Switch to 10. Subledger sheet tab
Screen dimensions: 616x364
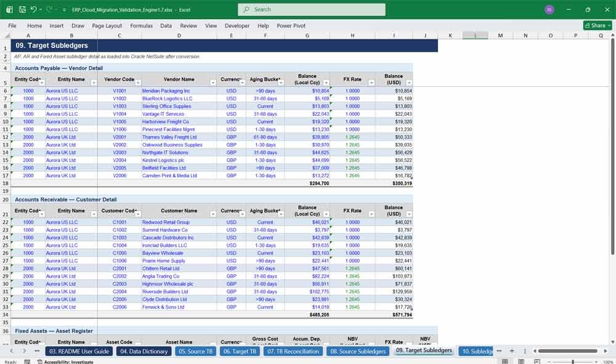click(x=476, y=352)
